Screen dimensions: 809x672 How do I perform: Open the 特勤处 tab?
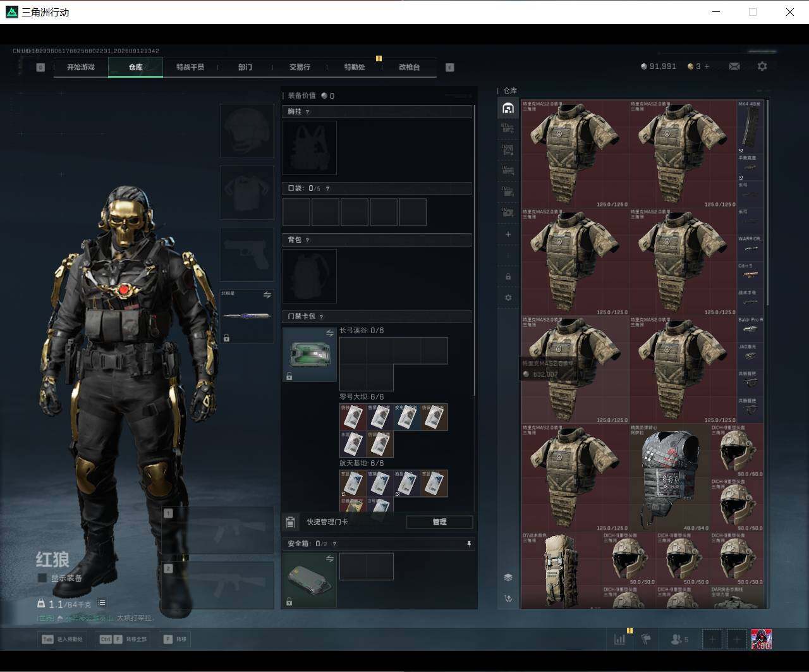[x=355, y=67]
